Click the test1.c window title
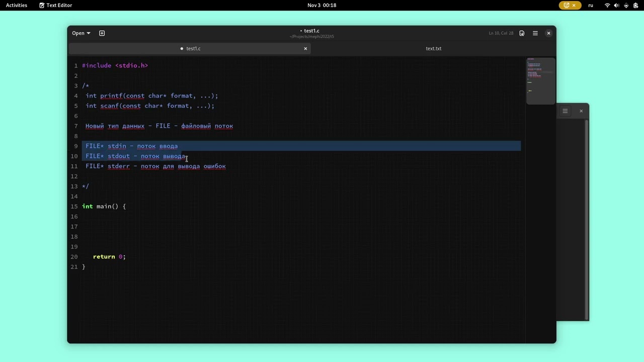Image resolution: width=644 pixels, height=362 pixels. tap(311, 31)
